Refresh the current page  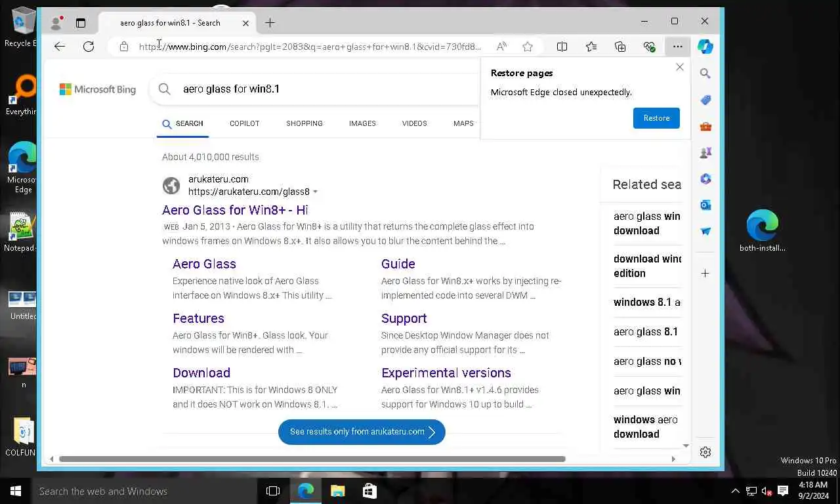pos(89,47)
